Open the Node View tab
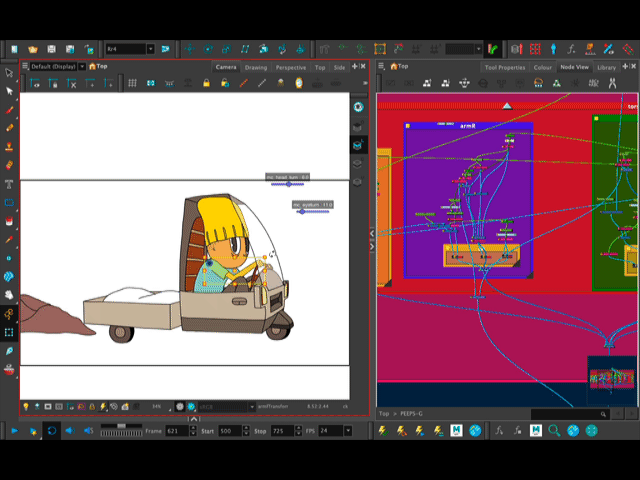The width and height of the screenshot is (640, 480). (x=574, y=67)
